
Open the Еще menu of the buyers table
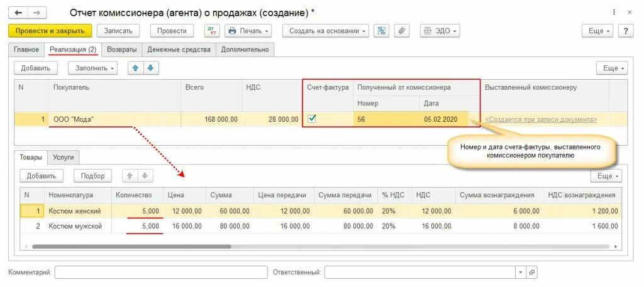[x=612, y=68]
